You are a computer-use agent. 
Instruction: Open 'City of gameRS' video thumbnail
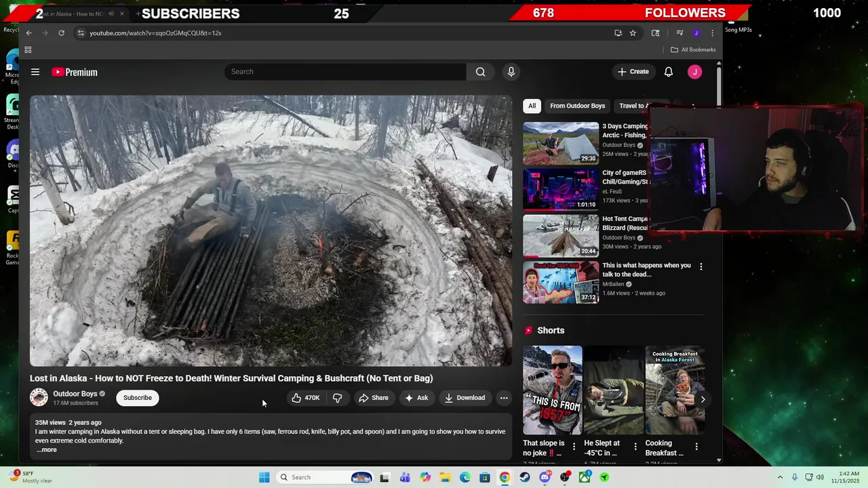point(561,190)
